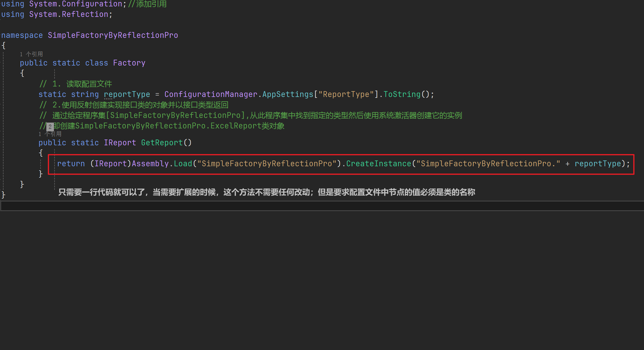Image resolution: width=644 pixels, height=350 pixels.
Task: Click the "ReportType" string literal
Action: (346, 94)
